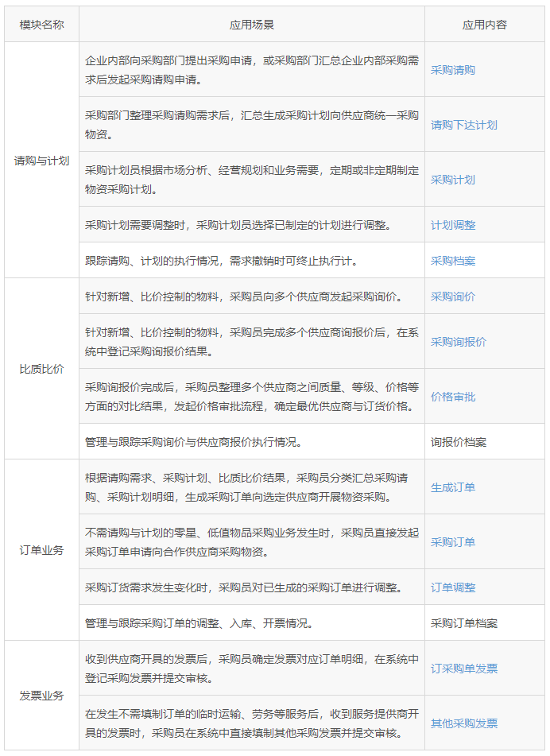Open the 采购计划 link

[x=452, y=180]
